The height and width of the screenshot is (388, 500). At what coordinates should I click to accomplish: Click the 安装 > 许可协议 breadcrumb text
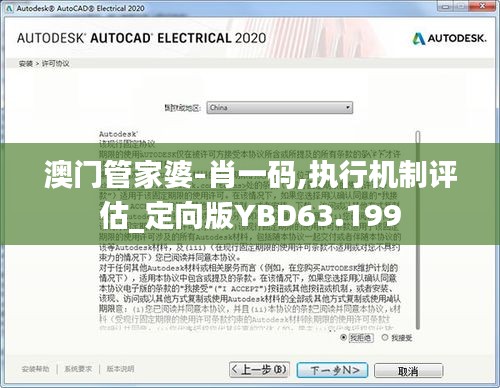(44, 63)
